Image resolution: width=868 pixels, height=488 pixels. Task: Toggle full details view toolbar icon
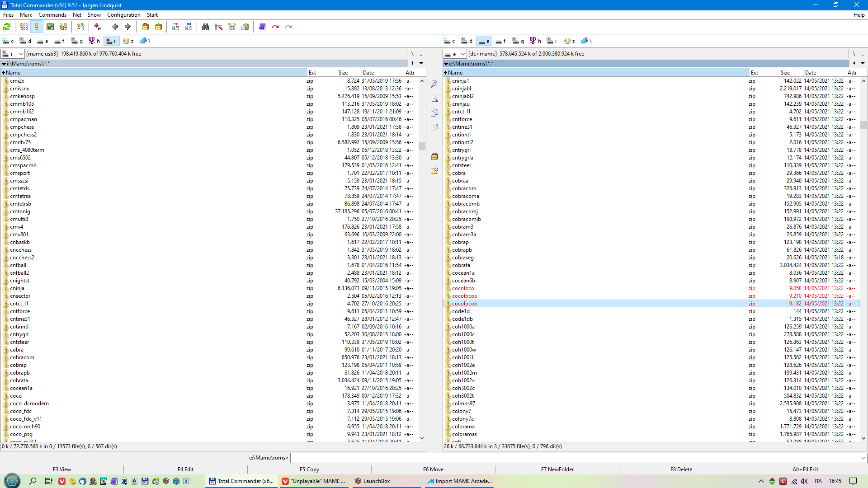click(37, 27)
